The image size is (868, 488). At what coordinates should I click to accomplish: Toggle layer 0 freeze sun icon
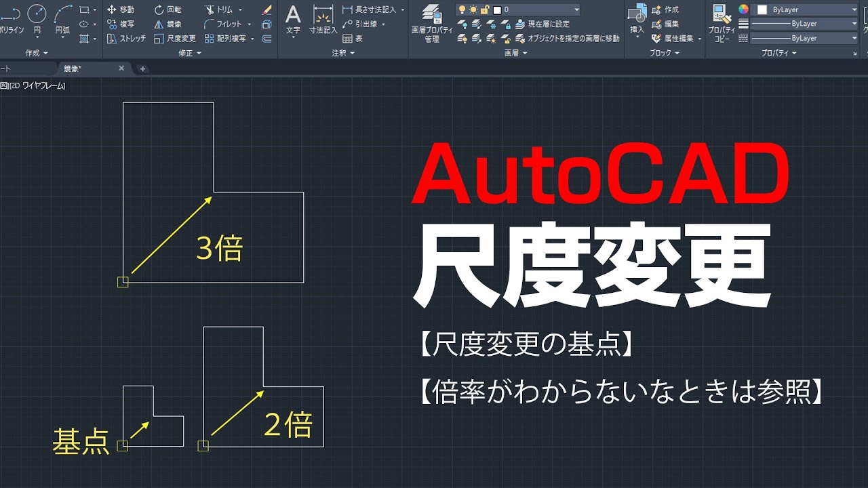tap(473, 9)
